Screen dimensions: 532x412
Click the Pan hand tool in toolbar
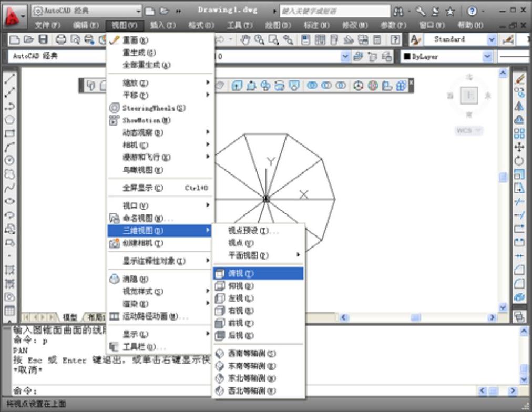(x=245, y=39)
